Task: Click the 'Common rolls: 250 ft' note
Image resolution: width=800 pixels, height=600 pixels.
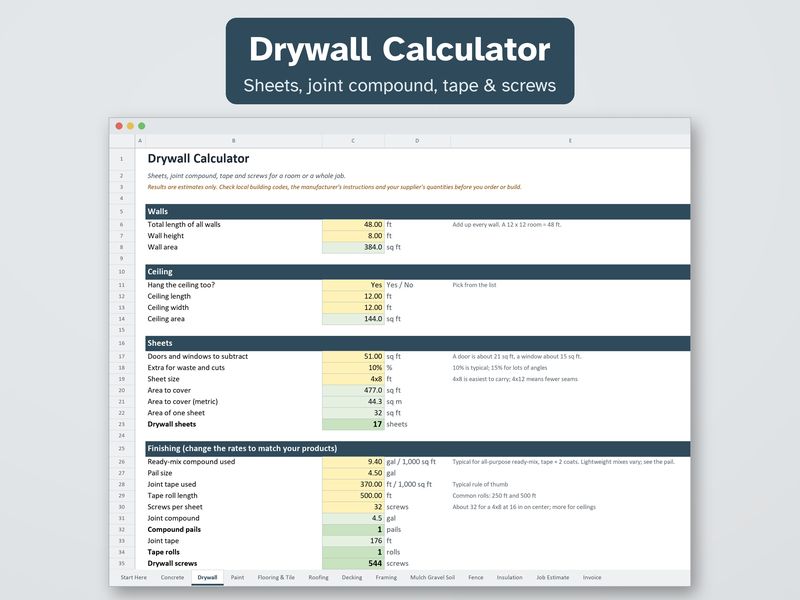Action: [x=494, y=495]
